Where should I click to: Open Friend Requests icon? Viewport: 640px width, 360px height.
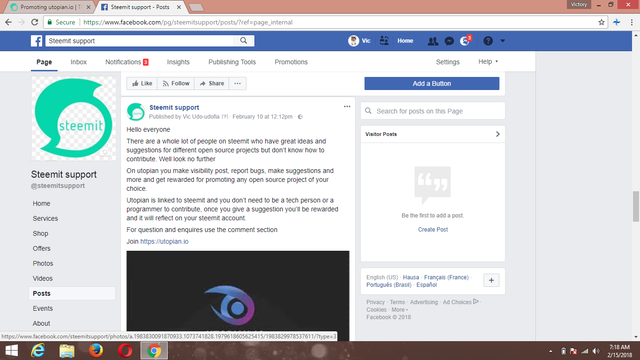[x=433, y=41]
